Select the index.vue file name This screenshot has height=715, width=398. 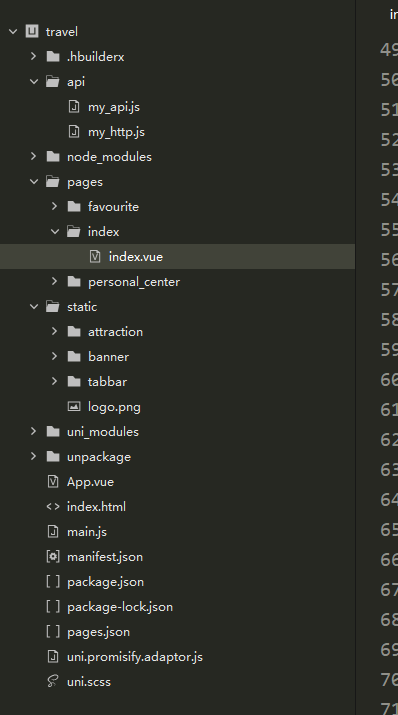136,257
